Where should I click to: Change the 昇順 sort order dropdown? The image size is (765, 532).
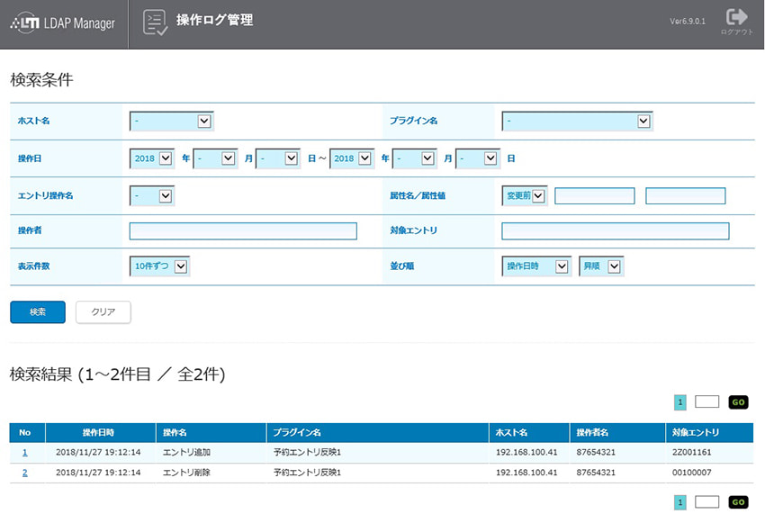pyautogui.click(x=601, y=266)
